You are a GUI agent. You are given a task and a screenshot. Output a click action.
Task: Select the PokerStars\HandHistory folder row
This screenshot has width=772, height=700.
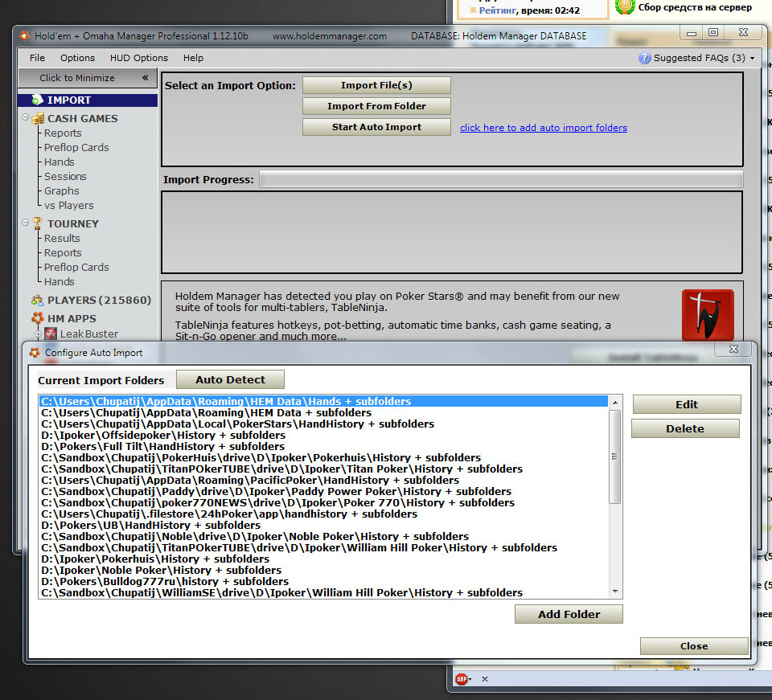coord(323,424)
